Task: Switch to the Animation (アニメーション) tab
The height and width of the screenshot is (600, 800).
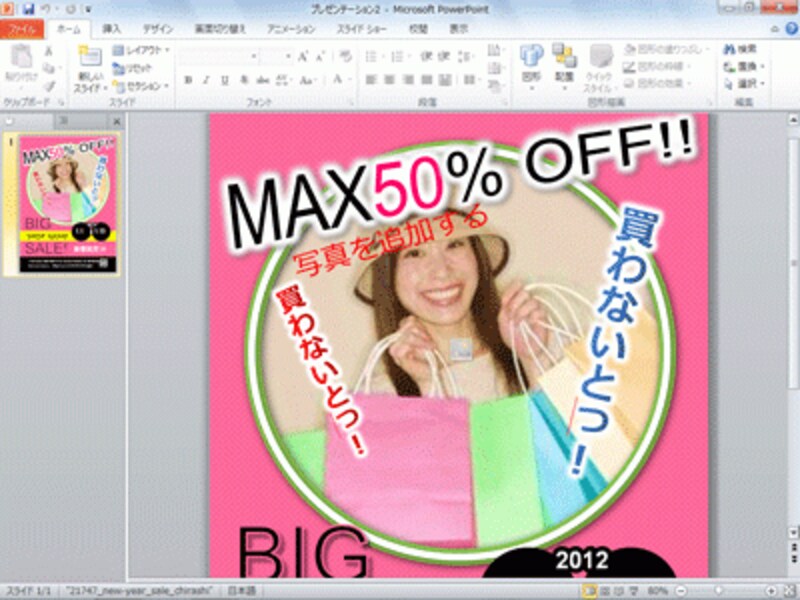Action: click(x=291, y=30)
